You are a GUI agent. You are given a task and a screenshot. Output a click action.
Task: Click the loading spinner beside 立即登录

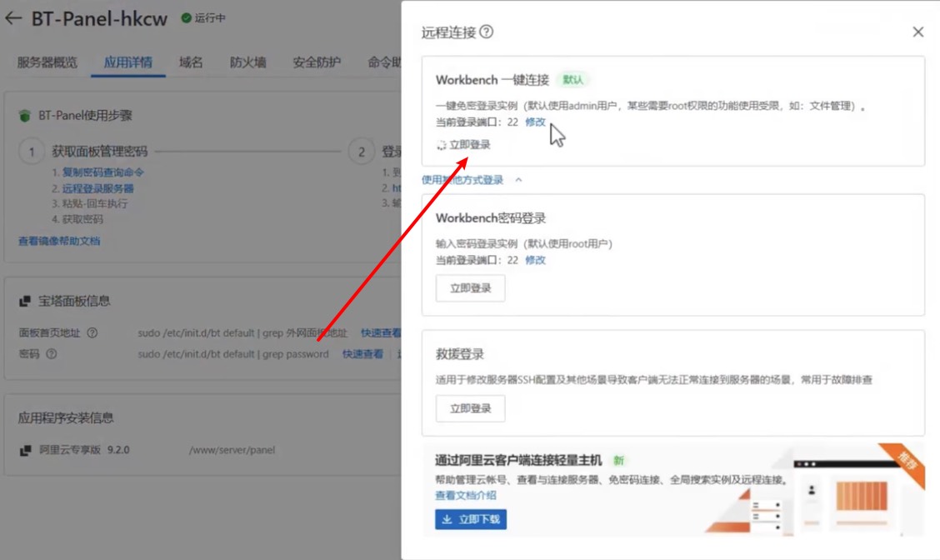tap(441, 145)
